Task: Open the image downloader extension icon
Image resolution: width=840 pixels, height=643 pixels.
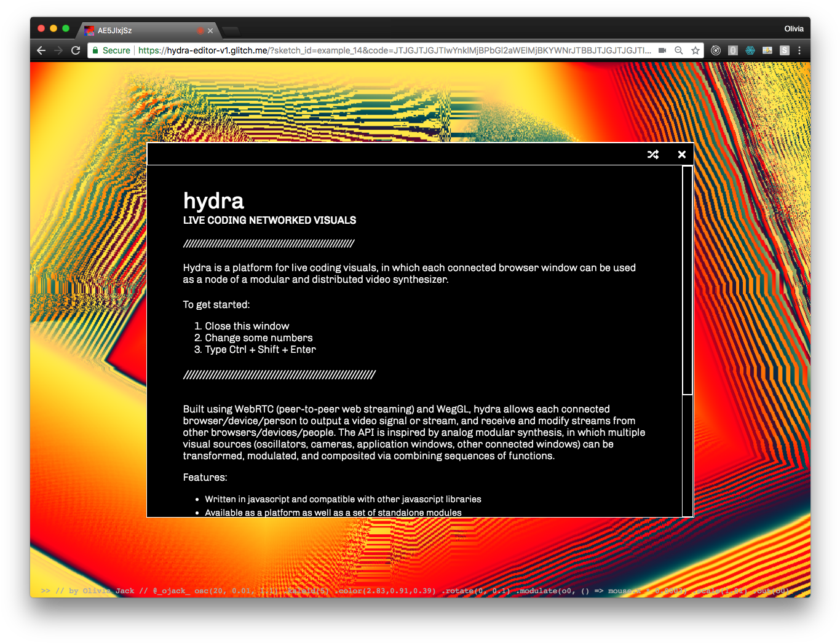Action: 767,50
